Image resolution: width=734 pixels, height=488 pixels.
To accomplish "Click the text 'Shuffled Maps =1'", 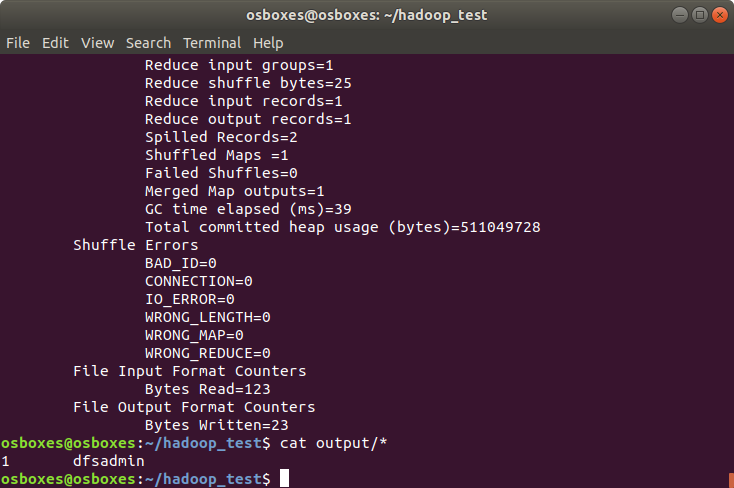I will coord(217,155).
